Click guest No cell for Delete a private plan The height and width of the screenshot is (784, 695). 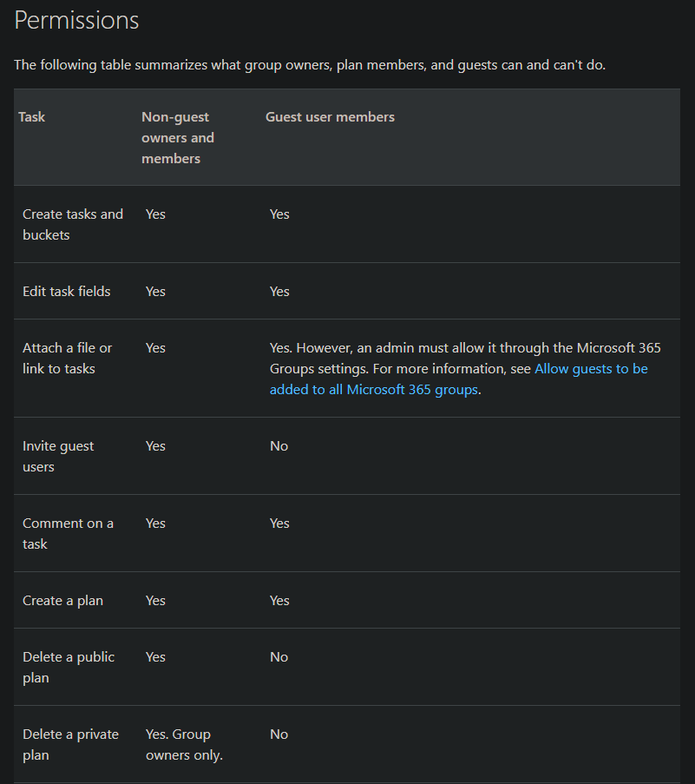coord(279,734)
